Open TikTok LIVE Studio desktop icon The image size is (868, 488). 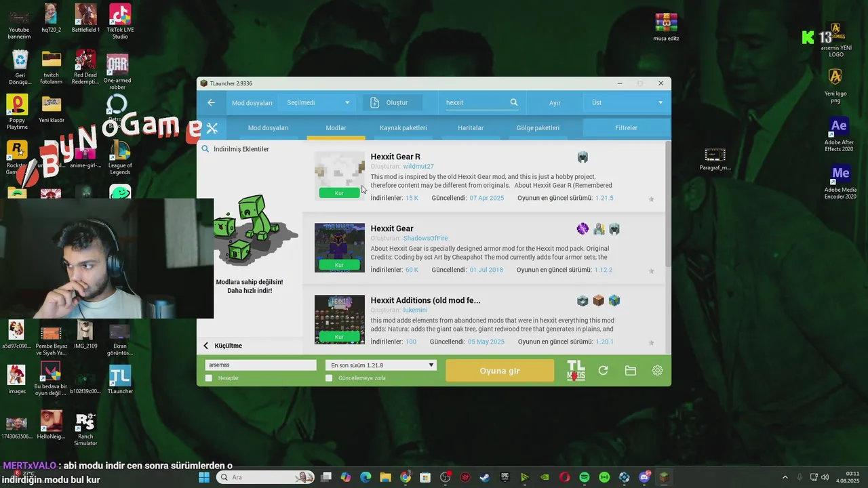click(x=120, y=22)
